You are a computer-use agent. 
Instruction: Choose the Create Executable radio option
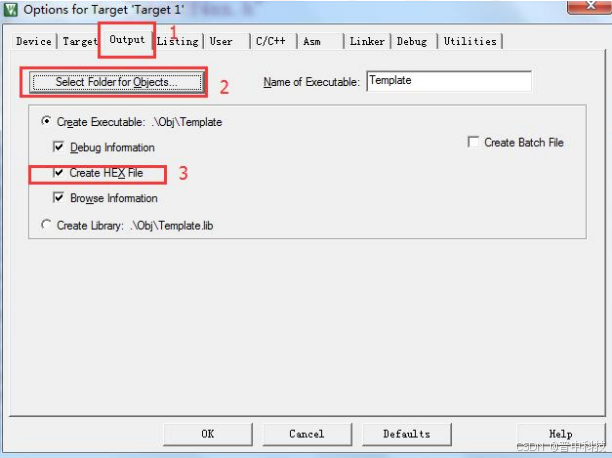[x=46, y=121]
